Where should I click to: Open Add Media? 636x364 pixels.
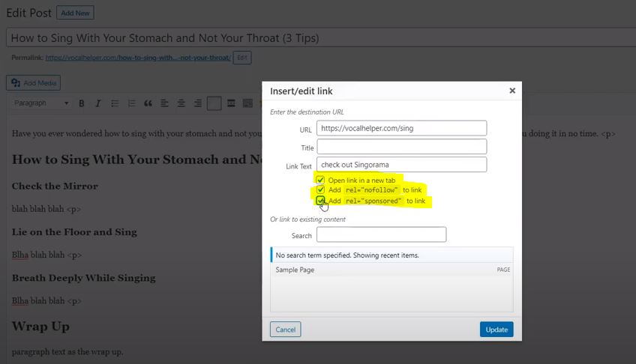click(34, 83)
